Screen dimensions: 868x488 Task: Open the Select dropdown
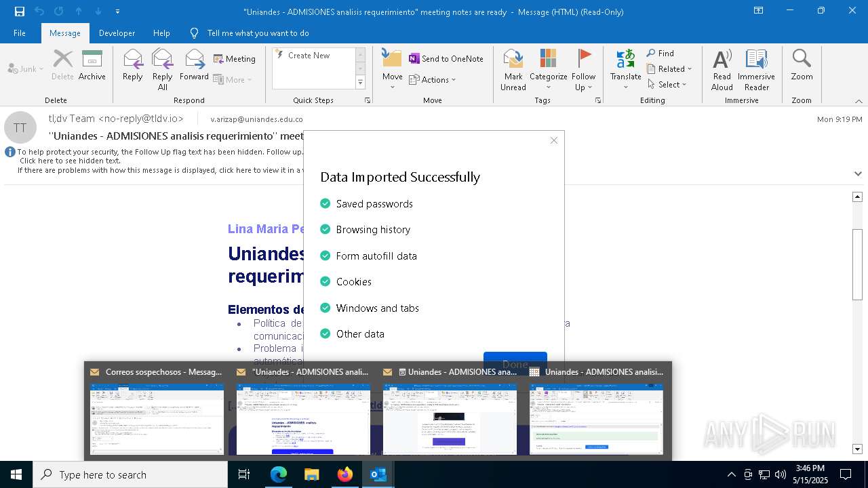point(667,84)
